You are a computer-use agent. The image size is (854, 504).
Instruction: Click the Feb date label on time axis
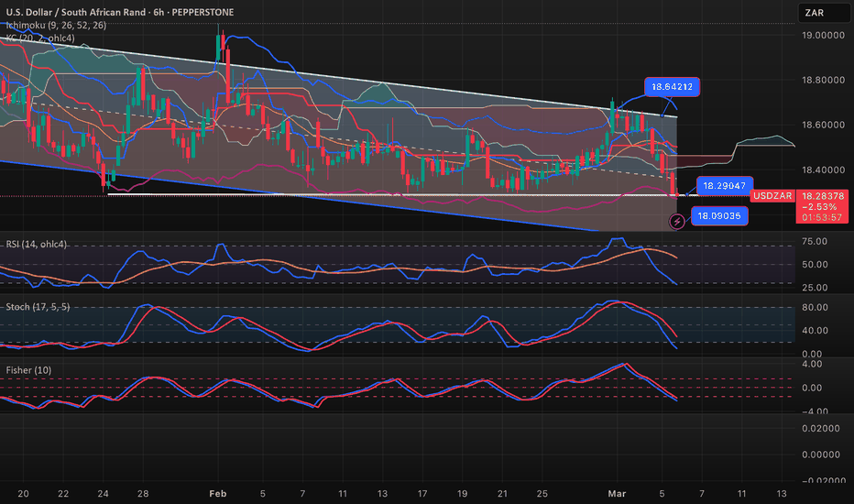point(218,494)
